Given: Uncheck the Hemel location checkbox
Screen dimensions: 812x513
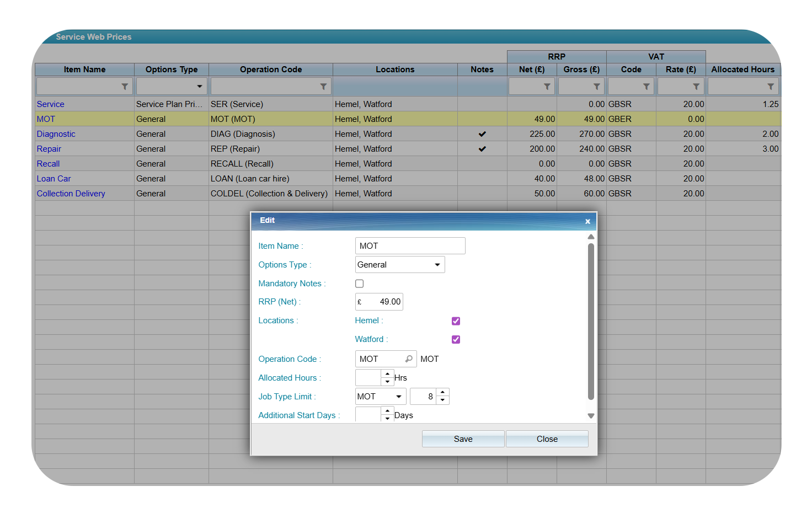Looking at the screenshot, I should pyautogui.click(x=456, y=321).
